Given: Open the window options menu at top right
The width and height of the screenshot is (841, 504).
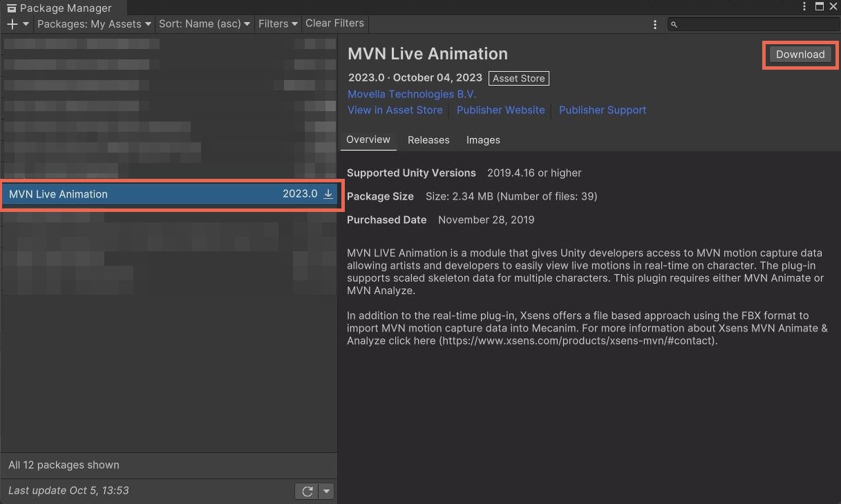Looking at the screenshot, I should 804,6.
